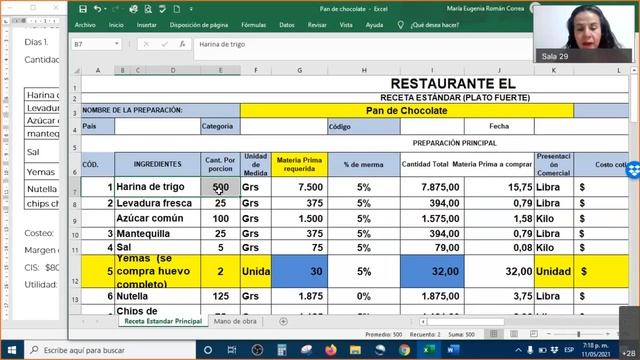Open the Fórmulas ribbon tab

click(253, 25)
